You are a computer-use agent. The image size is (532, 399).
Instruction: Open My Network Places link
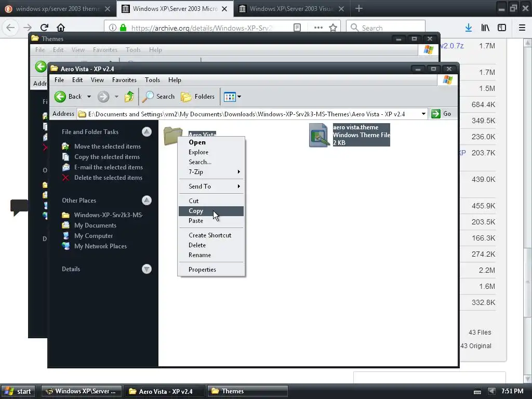tap(100, 246)
